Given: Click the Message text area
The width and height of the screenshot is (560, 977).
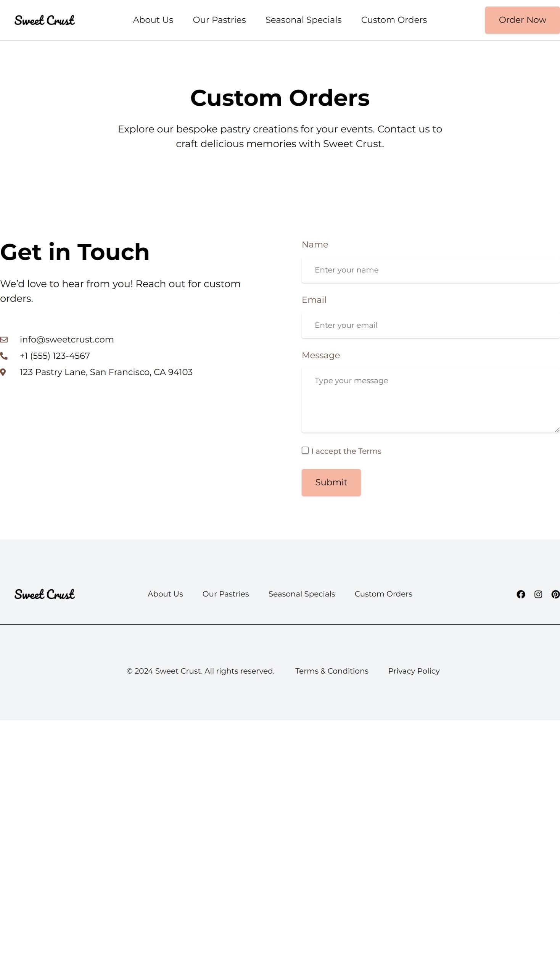Looking at the screenshot, I should (x=431, y=400).
